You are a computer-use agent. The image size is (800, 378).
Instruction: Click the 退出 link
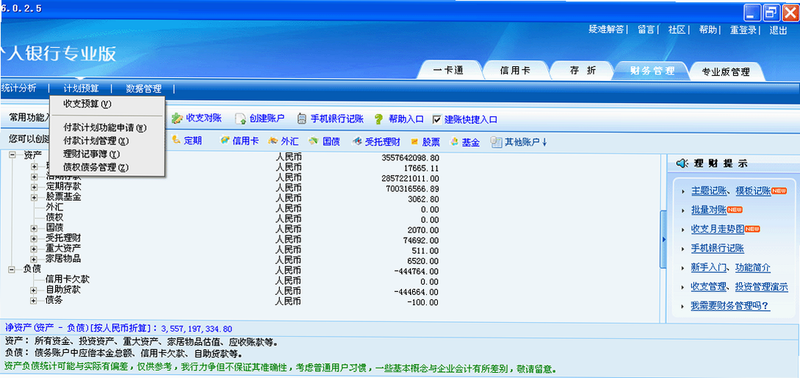tap(779, 30)
